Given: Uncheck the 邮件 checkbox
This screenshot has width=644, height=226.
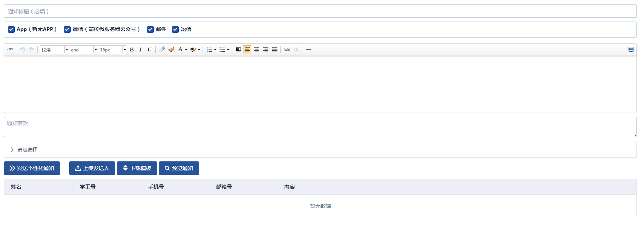Looking at the screenshot, I should [150, 29].
